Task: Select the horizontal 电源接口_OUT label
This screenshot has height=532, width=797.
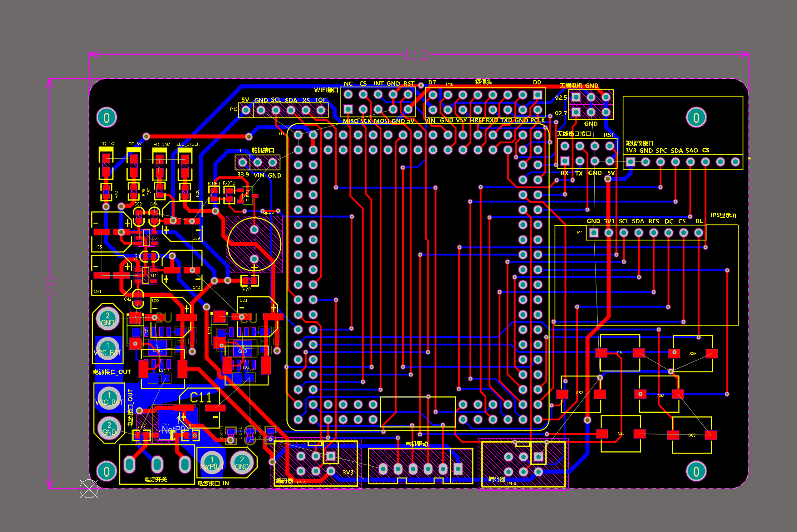Action: (112, 372)
